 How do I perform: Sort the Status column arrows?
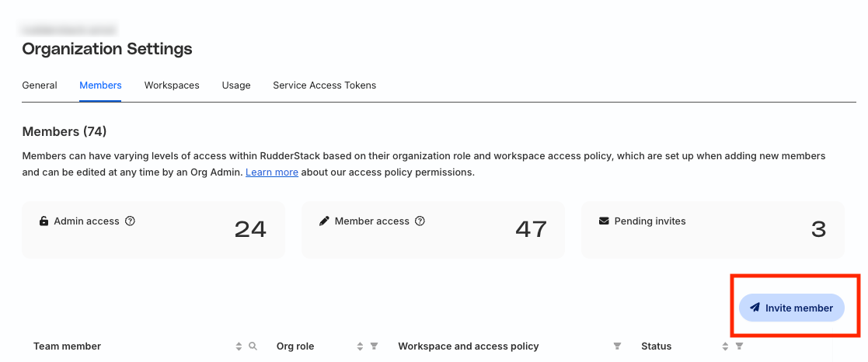[725, 346]
